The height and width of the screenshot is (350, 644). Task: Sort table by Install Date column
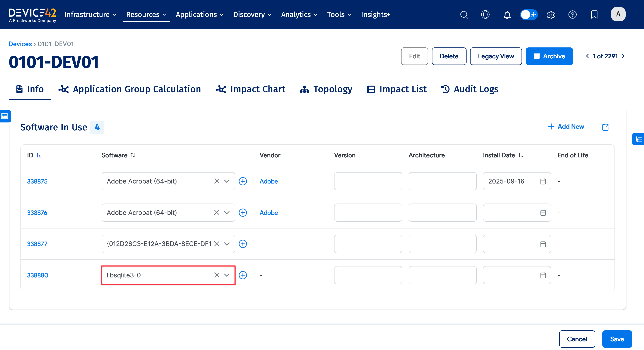tap(521, 155)
